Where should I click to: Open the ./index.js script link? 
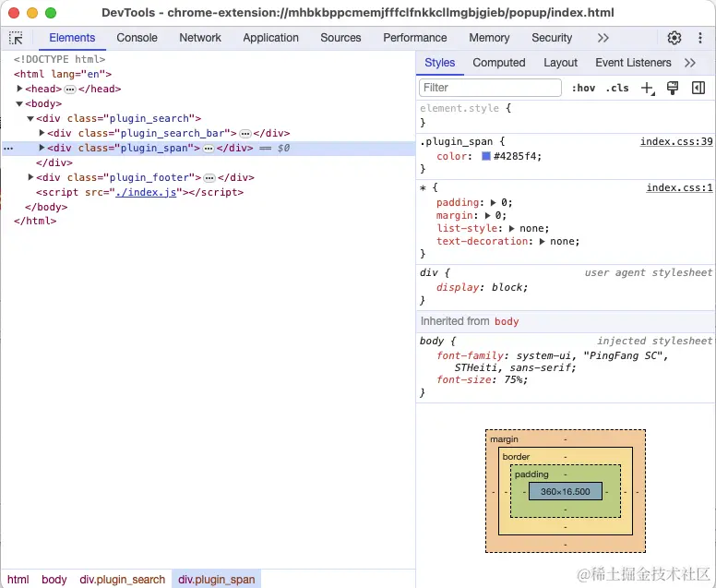[x=146, y=192]
